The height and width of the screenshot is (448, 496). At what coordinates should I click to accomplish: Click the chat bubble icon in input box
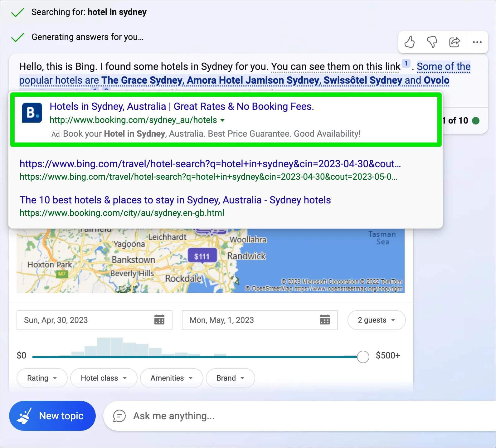(119, 416)
